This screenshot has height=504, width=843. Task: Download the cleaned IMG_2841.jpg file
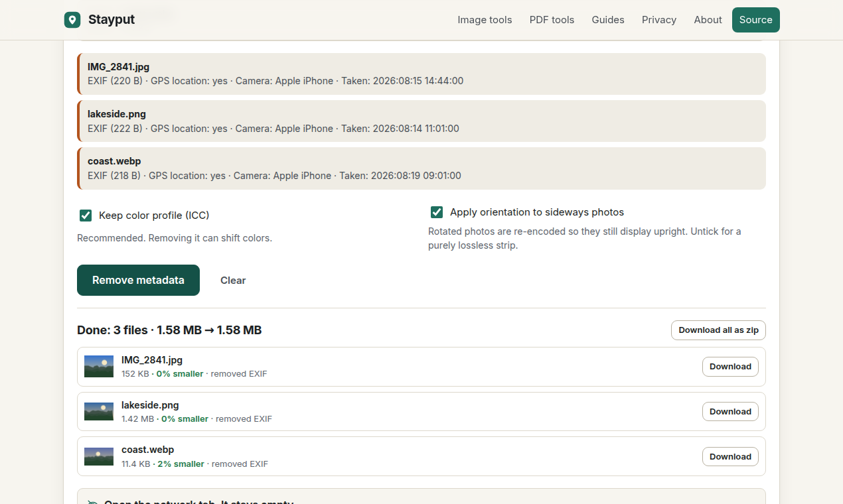(730, 367)
